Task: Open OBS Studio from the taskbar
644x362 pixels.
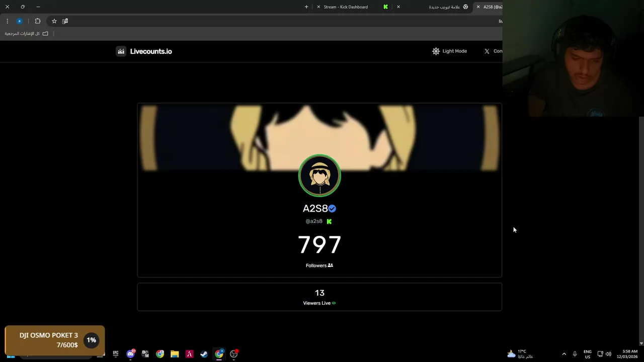Action: click(x=233, y=354)
